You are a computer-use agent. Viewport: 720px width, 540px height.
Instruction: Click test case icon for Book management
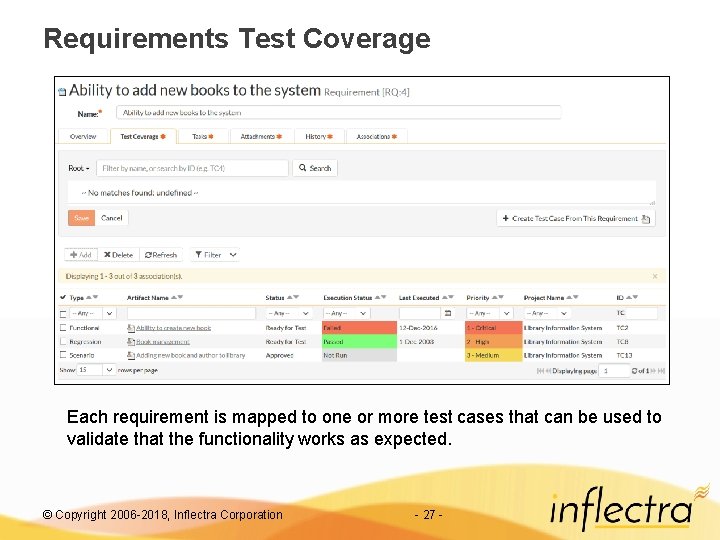tap(131, 342)
